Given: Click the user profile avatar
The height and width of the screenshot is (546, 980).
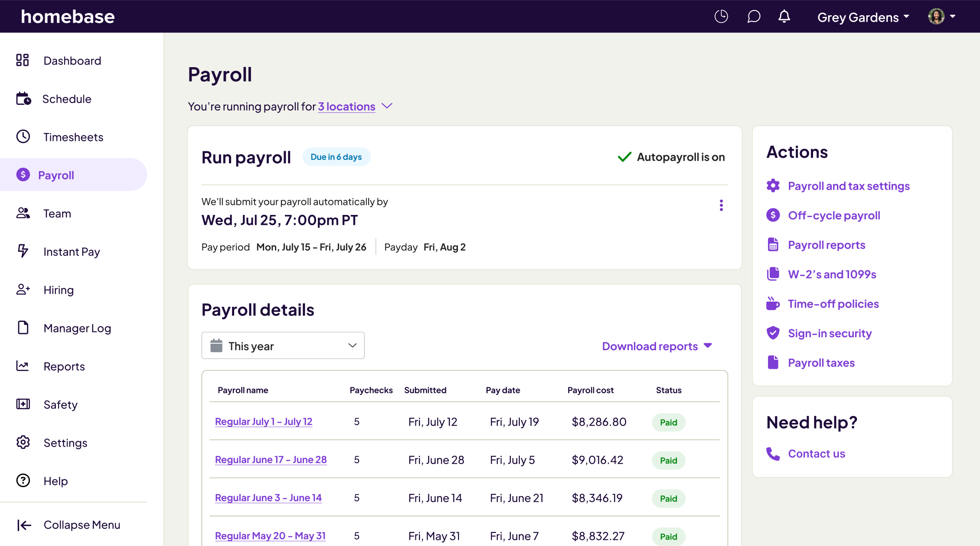Looking at the screenshot, I should [936, 16].
